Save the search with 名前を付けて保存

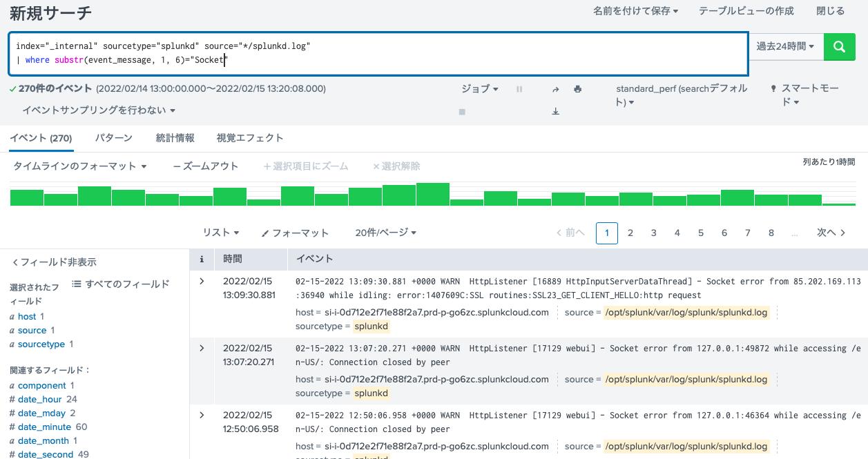pyautogui.click(x=634, y=12)
